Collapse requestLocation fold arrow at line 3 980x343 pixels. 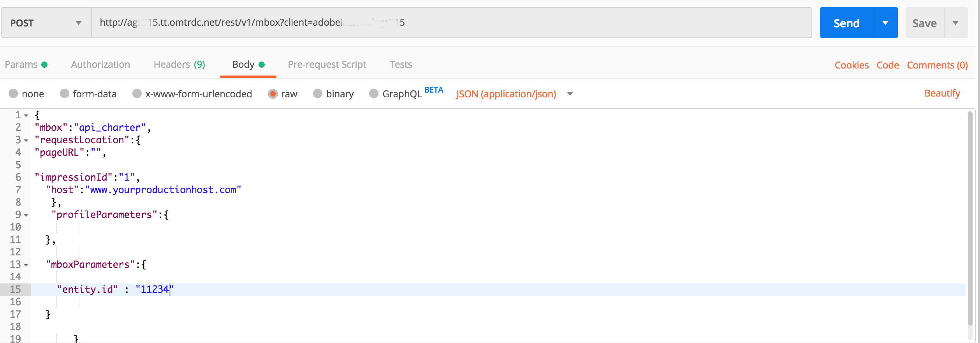point(26,141)
